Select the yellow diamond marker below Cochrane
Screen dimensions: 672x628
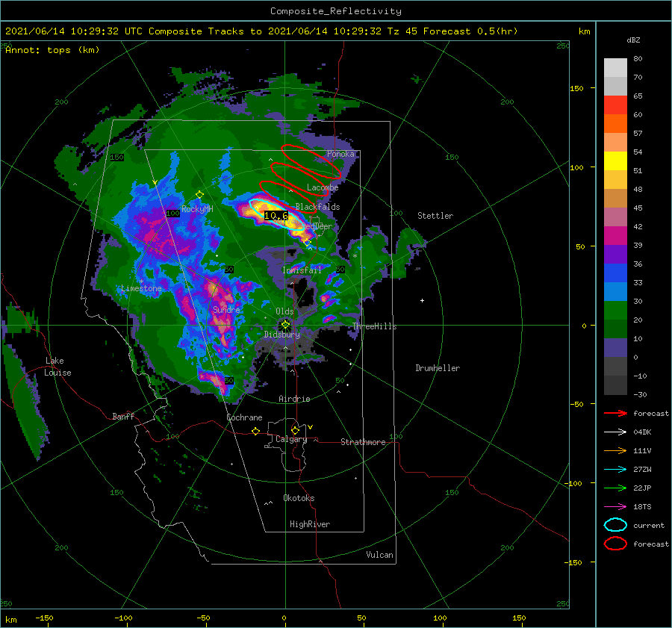point(256,431)
